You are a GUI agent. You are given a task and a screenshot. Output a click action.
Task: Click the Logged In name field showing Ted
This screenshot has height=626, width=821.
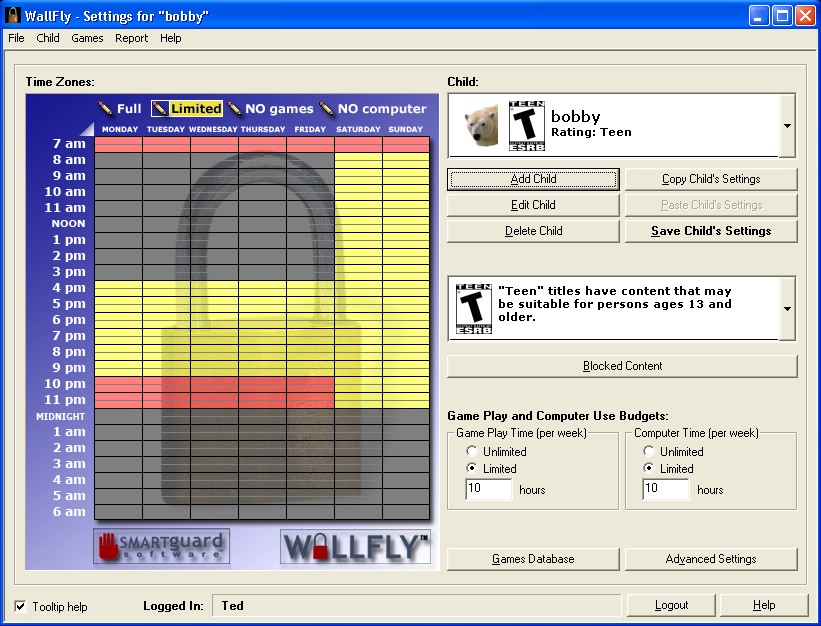pyautogui.click(x=416, y=606)
